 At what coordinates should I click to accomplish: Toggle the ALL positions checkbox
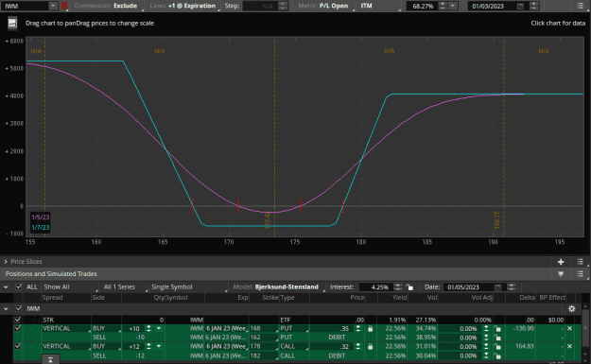point(19,286)
